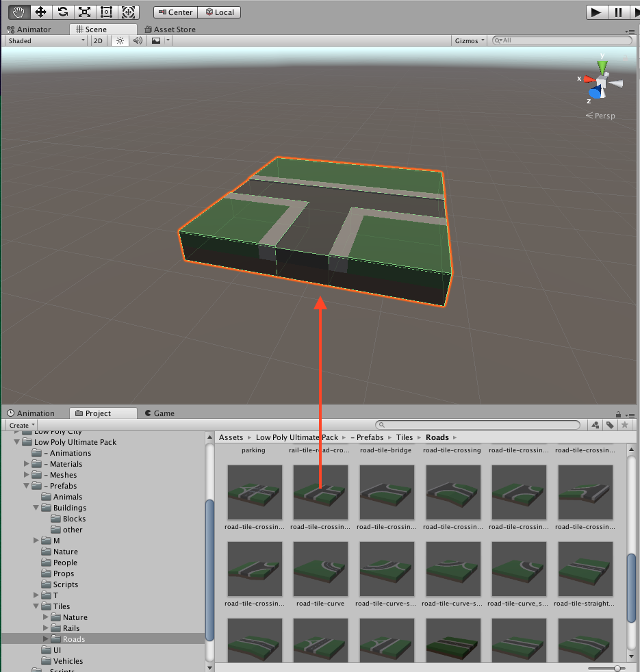640x672 pixels.
Task: Select the Hand tool in toolbar
Action: pyautogui.click(x=18, y=12)
